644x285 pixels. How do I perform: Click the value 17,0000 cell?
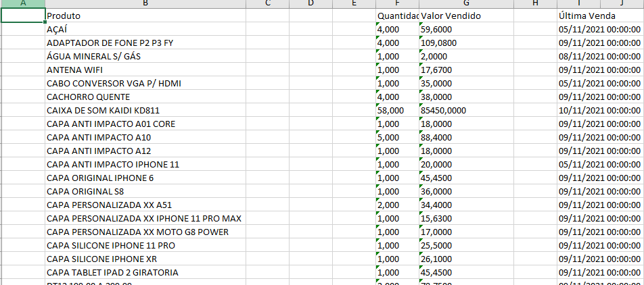click(x=467, y=232)
